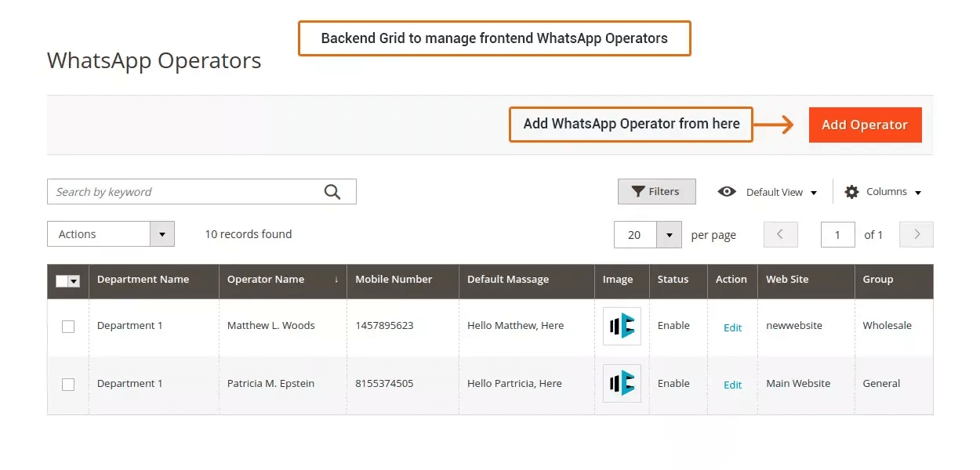This screenshot has width=980, height=470.
Task: Click the Status column header
Action: point(673,280)
